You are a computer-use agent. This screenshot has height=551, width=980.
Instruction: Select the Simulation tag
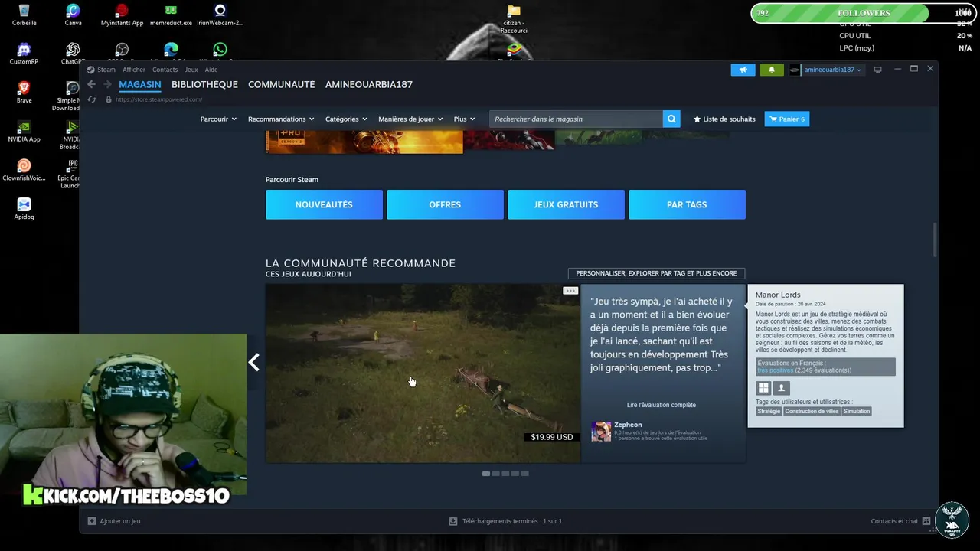[x=857, y=412]
